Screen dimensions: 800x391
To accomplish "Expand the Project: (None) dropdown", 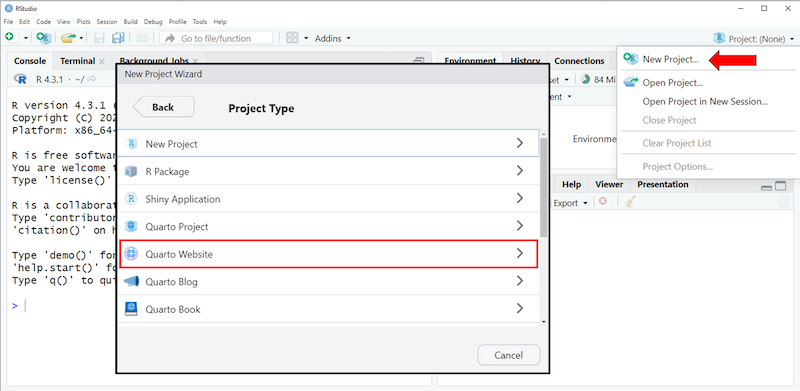I will pyautogui.click(x=754, y=38).
